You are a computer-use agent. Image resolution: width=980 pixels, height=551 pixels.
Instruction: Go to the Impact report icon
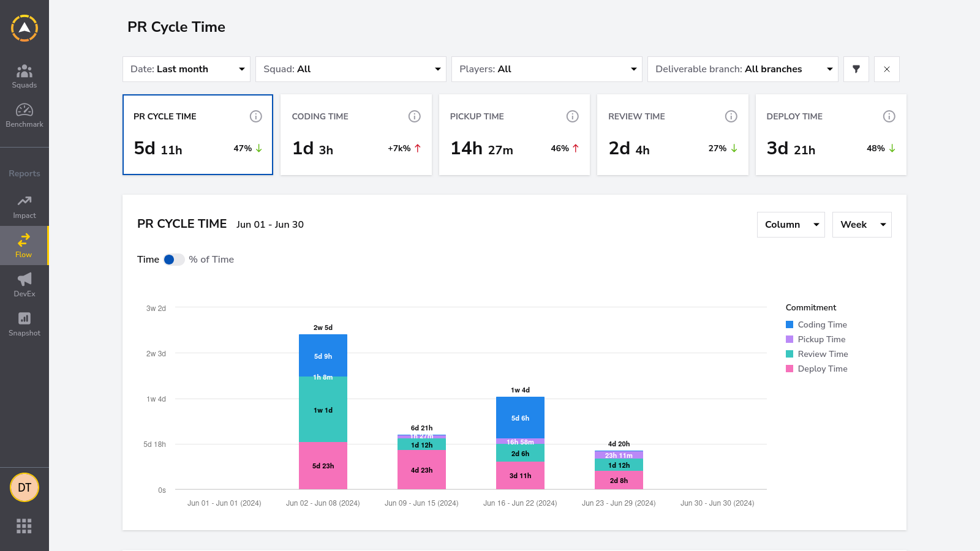tap(24, 201)
